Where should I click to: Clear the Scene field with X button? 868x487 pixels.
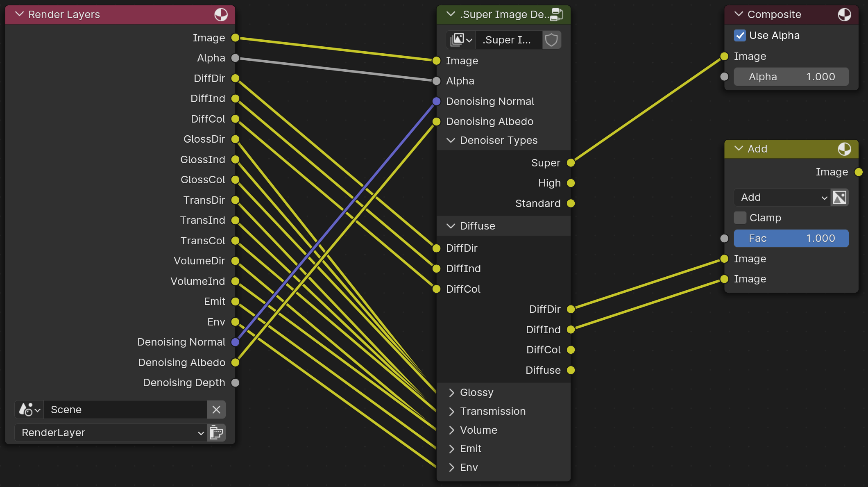tap(216, 410)
